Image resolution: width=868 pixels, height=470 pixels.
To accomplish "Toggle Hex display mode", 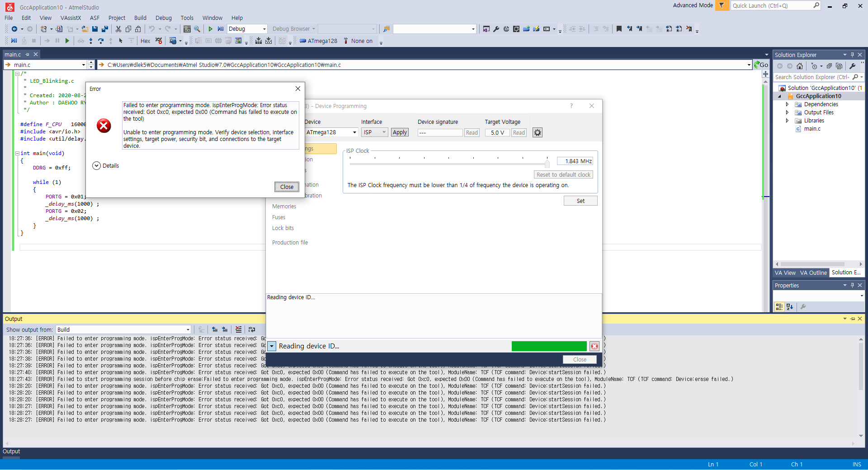I will pyautogui.click(x=145, y=41).
